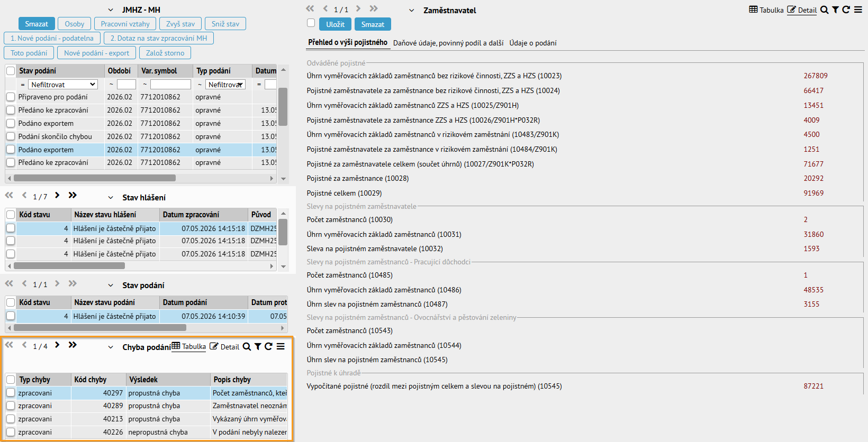Refresh the Chyba podání panel
Viewport: 868px width, 442px height.
pos(268,346)
